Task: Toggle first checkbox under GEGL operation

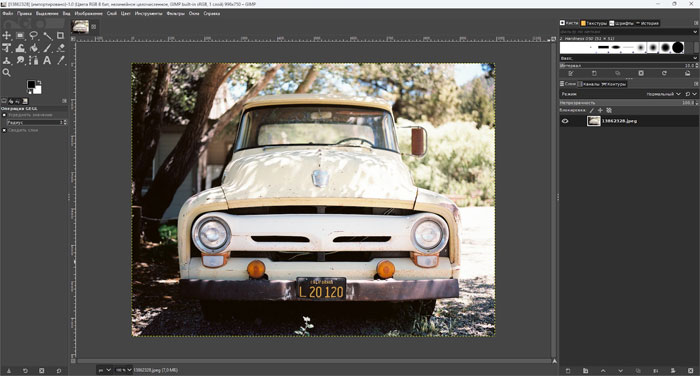Action: [x=4, y=115]
